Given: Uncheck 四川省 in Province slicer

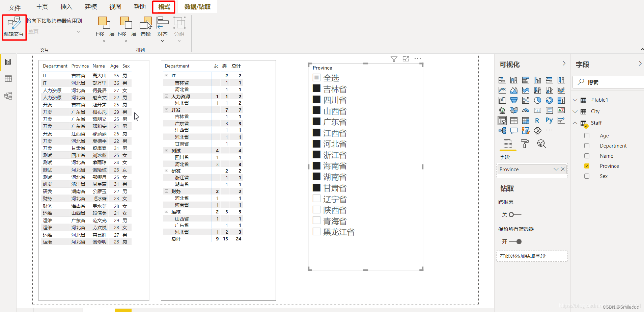Looking at the screenshot, I should point(316,100).
